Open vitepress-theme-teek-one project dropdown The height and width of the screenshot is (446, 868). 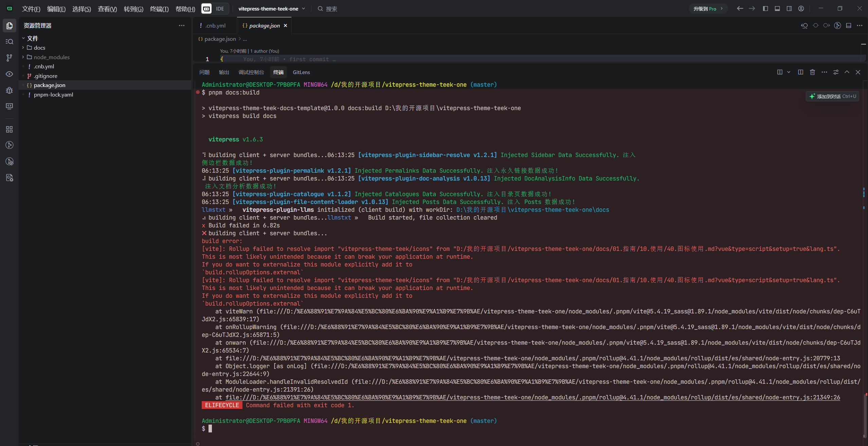[272, 8]
